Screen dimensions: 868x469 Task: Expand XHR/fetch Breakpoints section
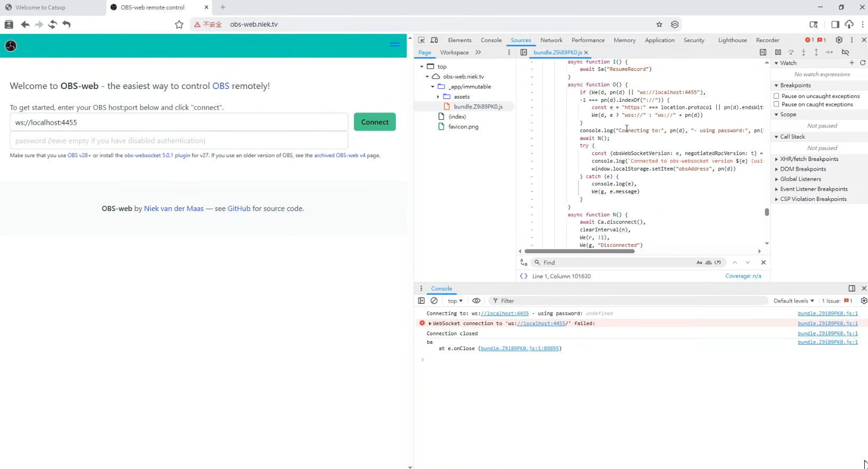[x=809, y=159]
